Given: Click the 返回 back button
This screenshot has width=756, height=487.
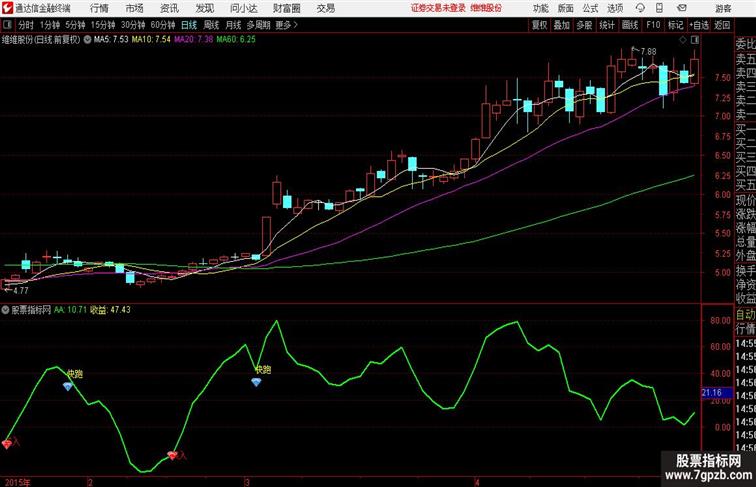Looking at the screenshot, I should coord(722,25).
